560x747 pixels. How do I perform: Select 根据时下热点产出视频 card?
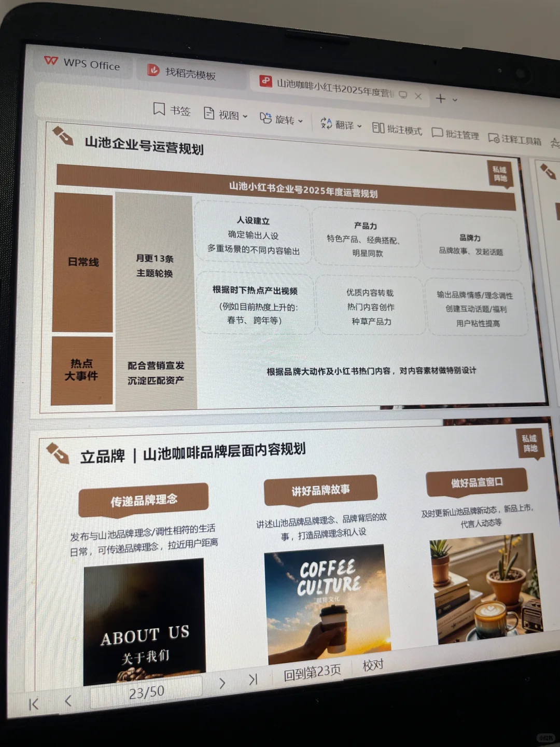(255, 305)
